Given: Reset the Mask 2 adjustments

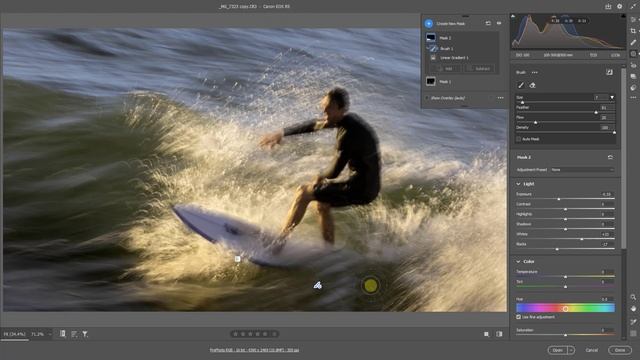Looking at the screenshot, I should tap(610, 157).
